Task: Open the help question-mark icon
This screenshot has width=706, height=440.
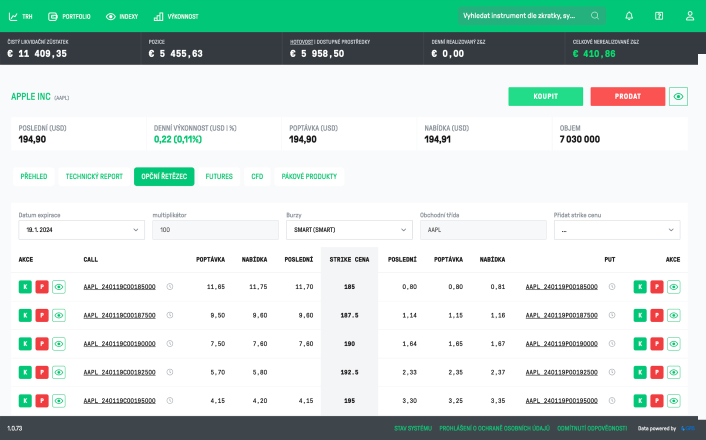Action: pos(659,16)
